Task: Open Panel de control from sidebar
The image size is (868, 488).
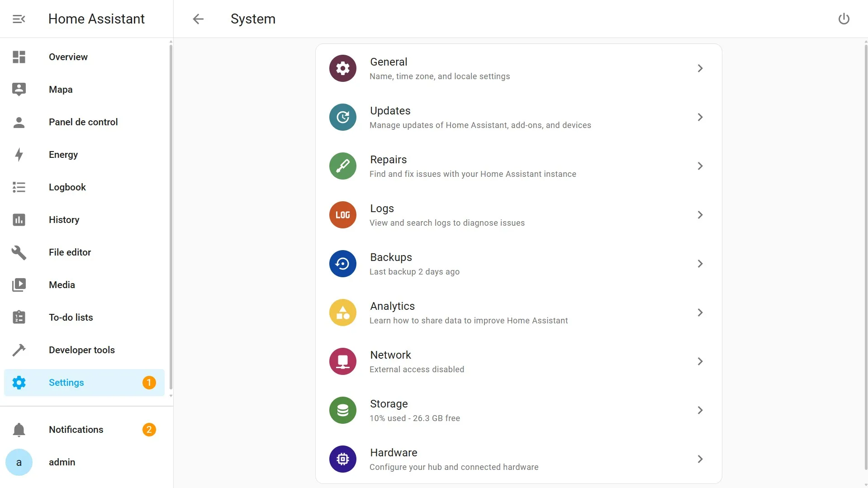Action: pos(84,122)
